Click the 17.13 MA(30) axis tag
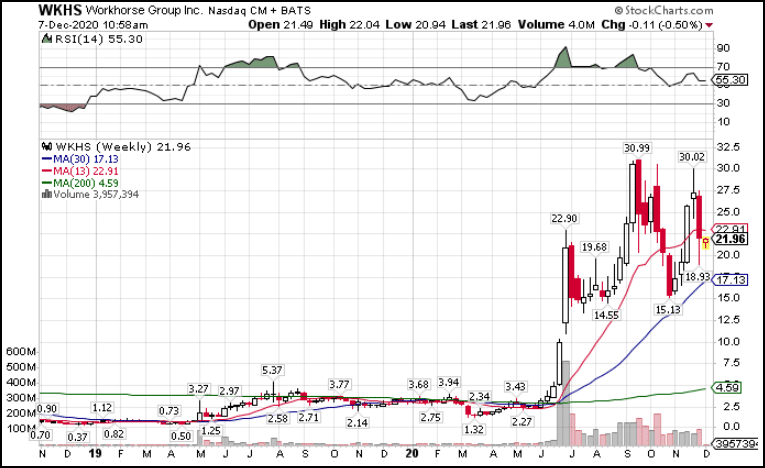765x468 pixels. coord(730,280)
